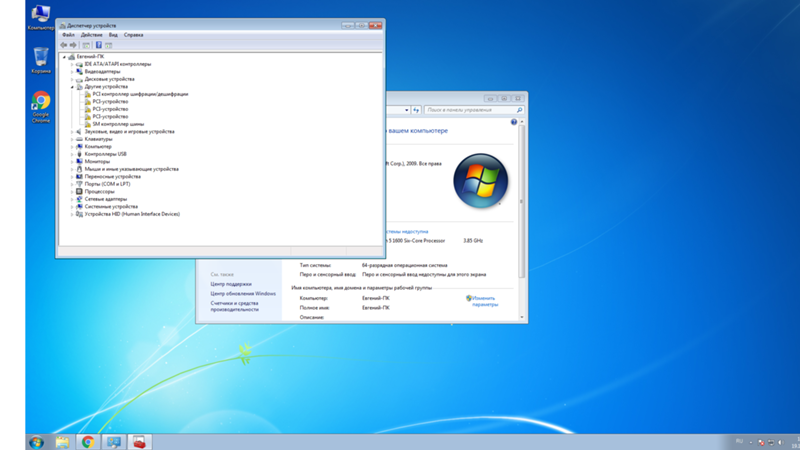Select the Сетевые адаптеры category icon
The height and width of the screenshot is (450, 800).
79,199
